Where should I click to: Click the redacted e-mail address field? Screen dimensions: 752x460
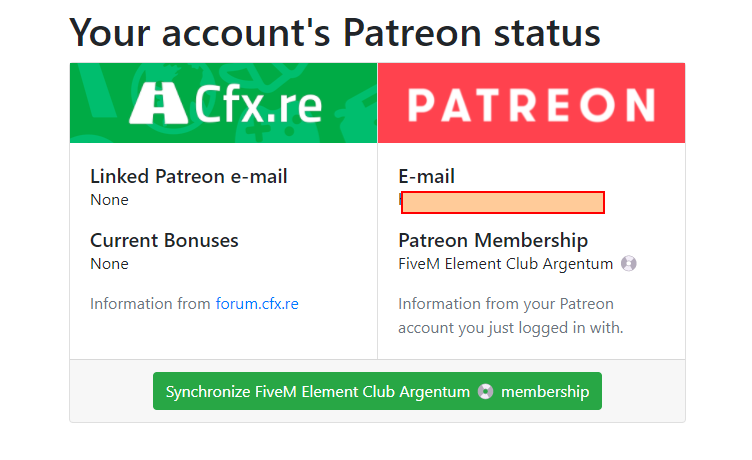(x=503, y=203)
